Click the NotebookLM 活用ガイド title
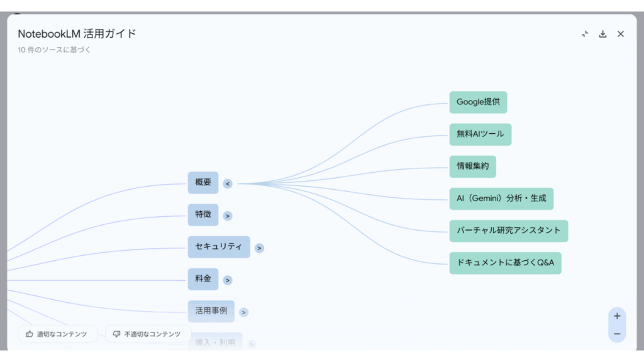The height and width of the screenshot is (362, 644). click(77, 34)
